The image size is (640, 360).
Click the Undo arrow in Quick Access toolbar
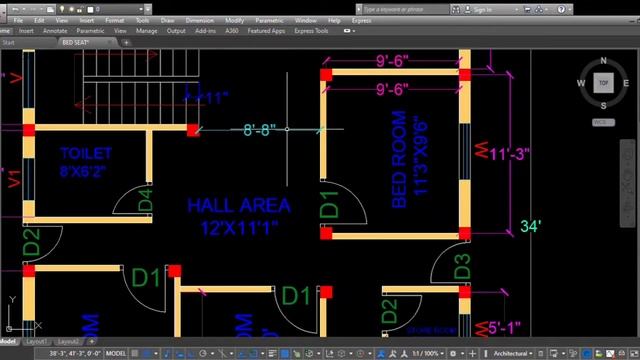click(x=15, y=9)
